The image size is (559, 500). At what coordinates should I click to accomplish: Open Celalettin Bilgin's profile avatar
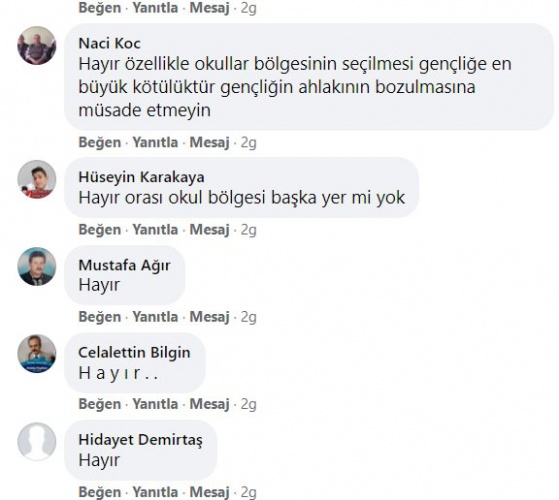(x=37, y=354)
